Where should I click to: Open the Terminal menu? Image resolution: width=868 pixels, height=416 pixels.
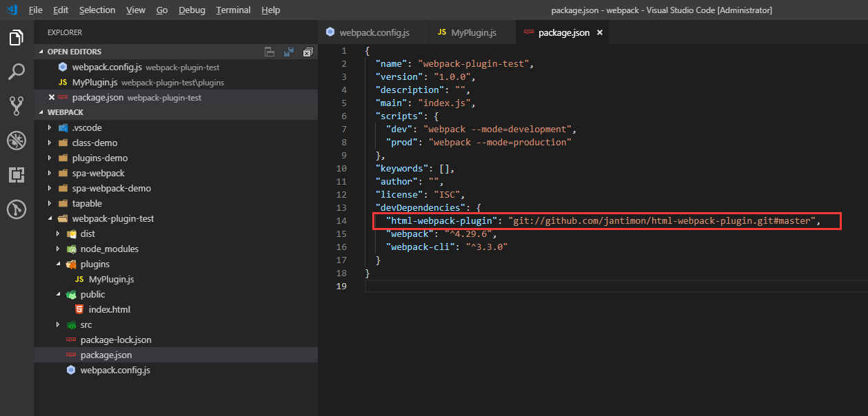pos(233,10)
